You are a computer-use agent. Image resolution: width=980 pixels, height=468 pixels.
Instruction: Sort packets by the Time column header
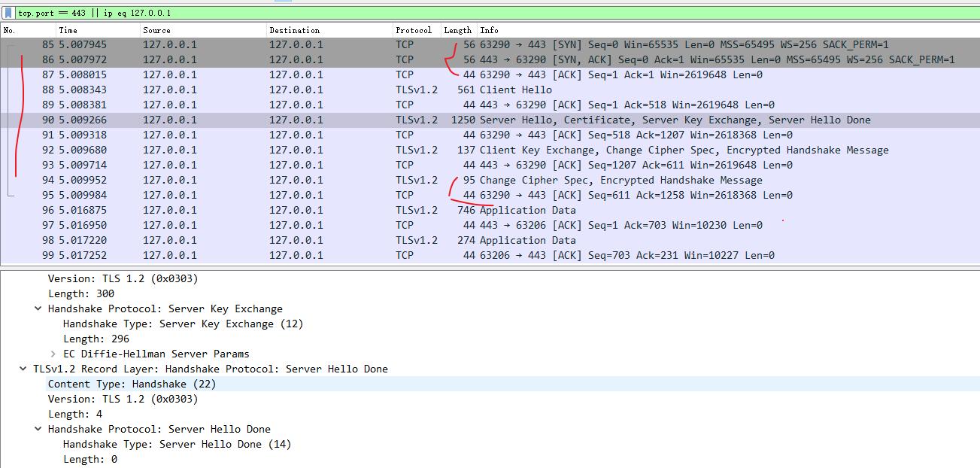(68, 30)
